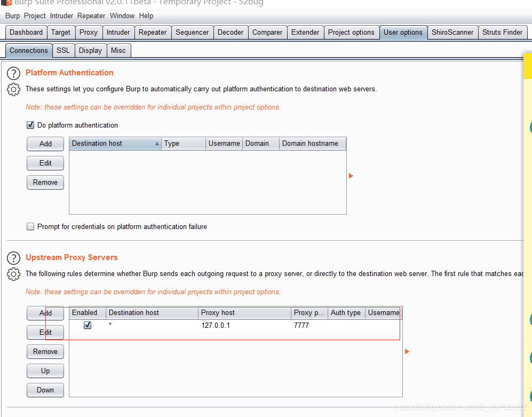Open Upstream Proxy Servers gear options

pyautogui.click(x=13, y=274)
